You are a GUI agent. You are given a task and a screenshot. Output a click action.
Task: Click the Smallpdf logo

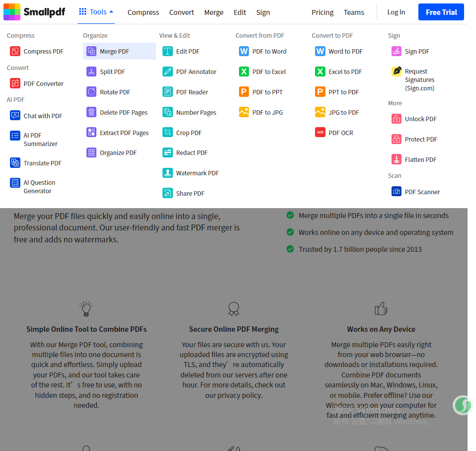(x=34, y=12)
